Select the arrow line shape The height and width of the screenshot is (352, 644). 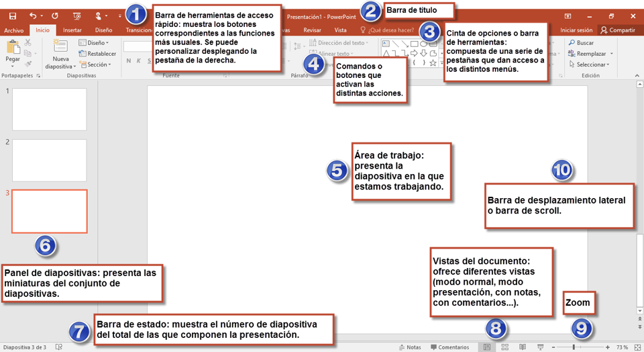[x=405, y=43]
